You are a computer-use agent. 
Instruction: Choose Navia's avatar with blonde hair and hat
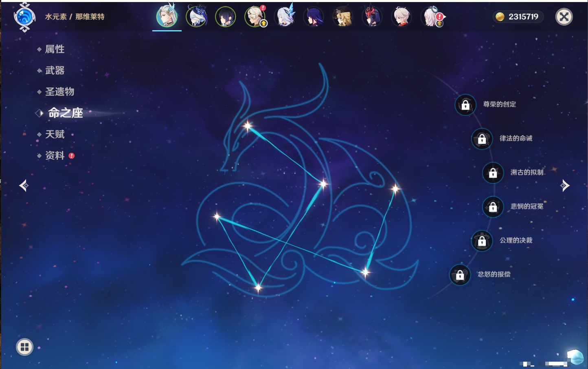click(x=343, y=17)
